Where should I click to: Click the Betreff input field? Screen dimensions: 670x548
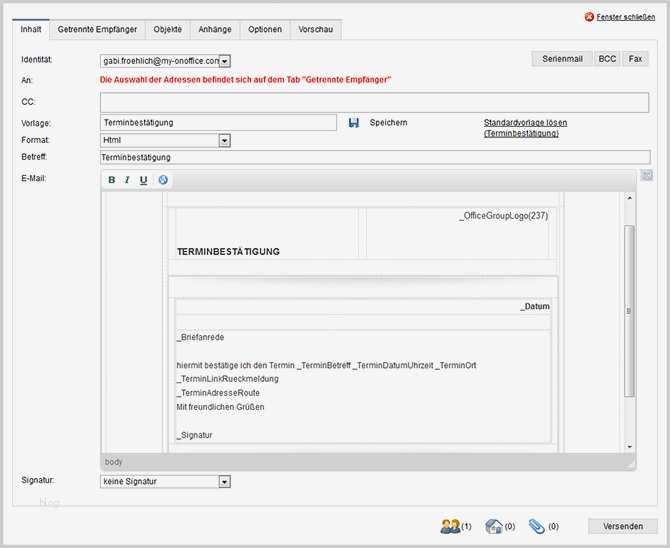pos(375,157)
